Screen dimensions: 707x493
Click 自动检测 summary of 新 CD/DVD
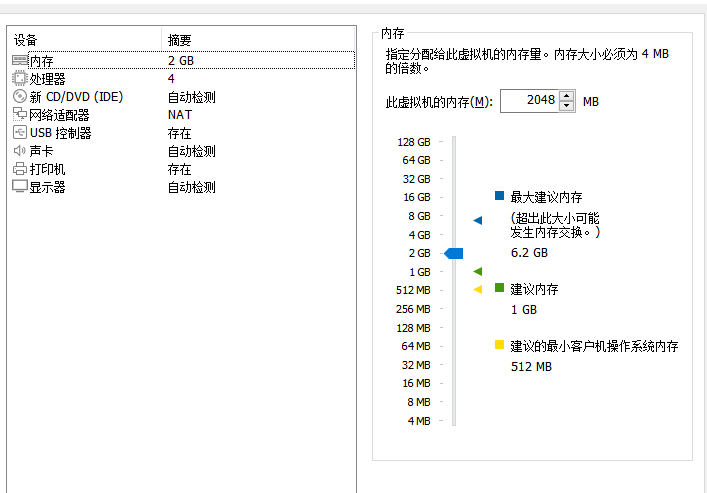point(192,97)
